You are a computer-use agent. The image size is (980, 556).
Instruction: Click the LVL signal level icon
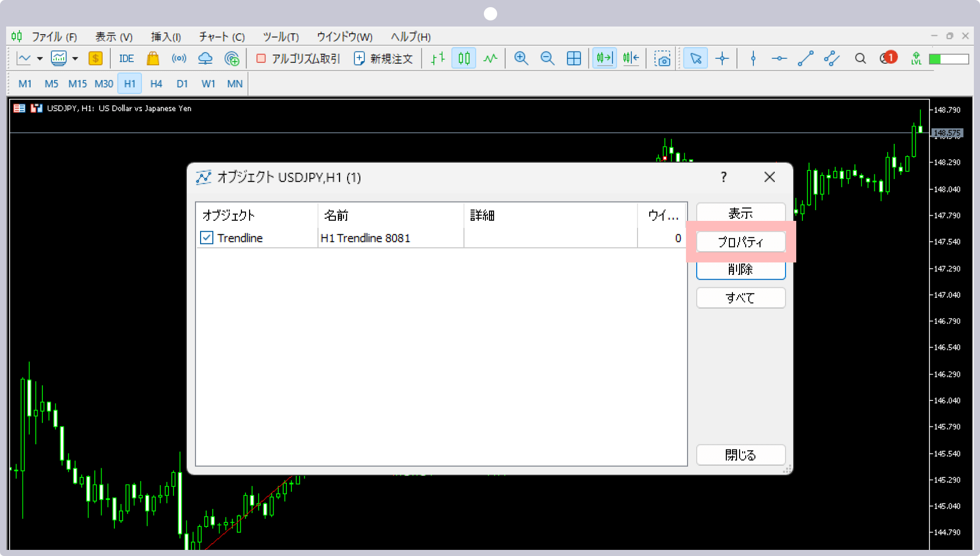pos(916,59)
